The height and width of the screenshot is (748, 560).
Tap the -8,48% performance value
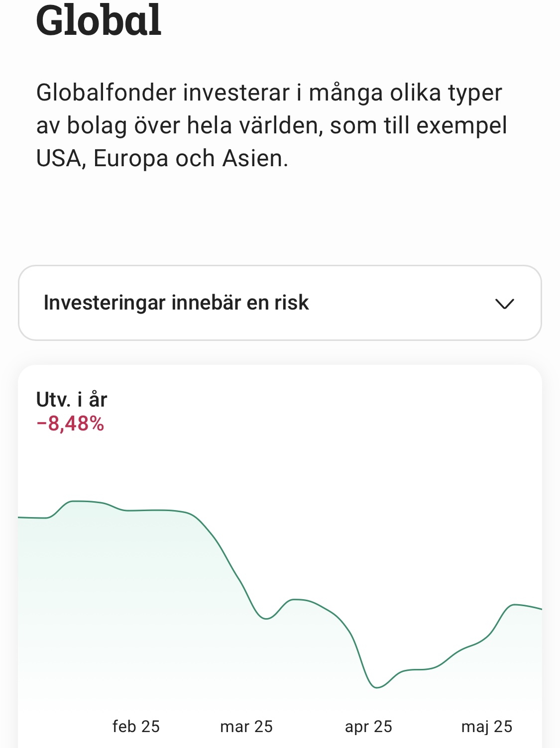(x=70, y=424)
